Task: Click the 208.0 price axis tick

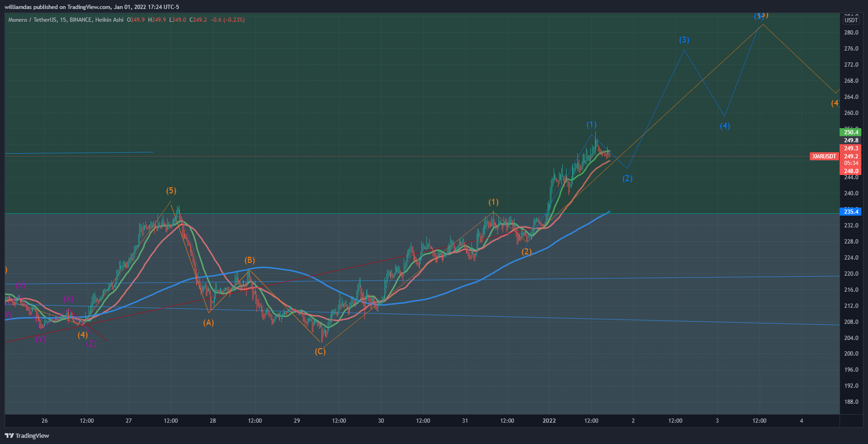Action: coord(851,322)
